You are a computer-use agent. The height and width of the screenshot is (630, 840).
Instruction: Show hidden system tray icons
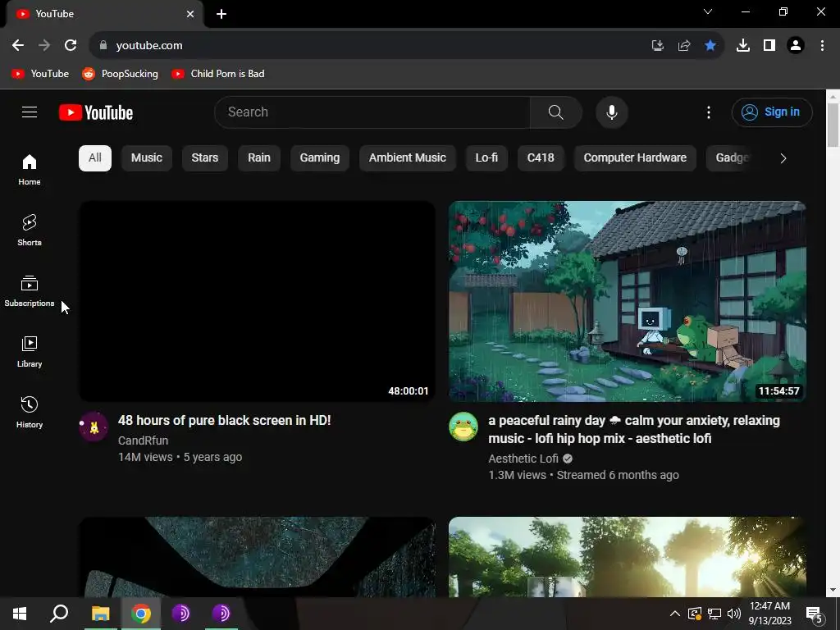pos(675,614)
